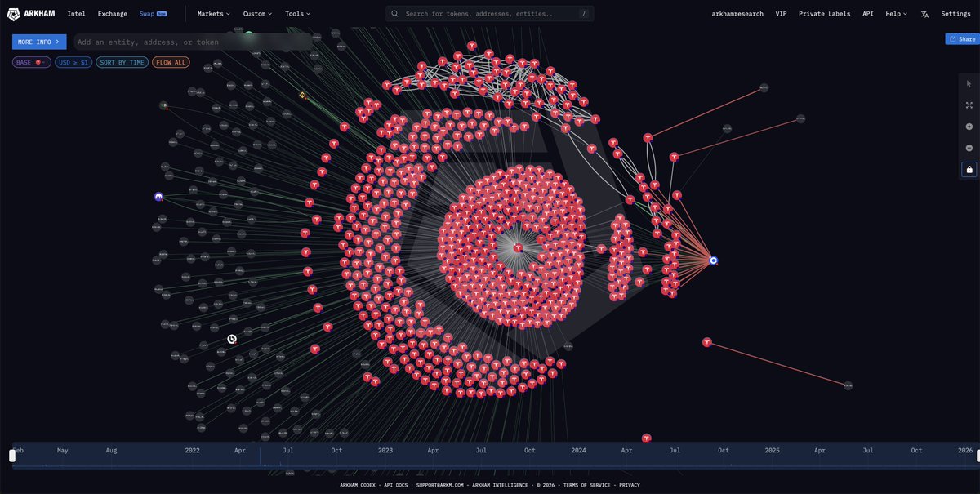This screenshot has height=494, width=980.
Task: Toggle the FLOW ALL filter
Action: pos(171,62)
